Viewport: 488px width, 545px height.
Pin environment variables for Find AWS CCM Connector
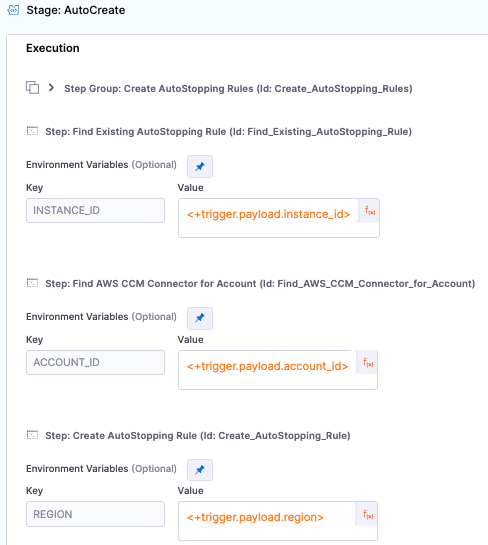(x=200, y=318)
